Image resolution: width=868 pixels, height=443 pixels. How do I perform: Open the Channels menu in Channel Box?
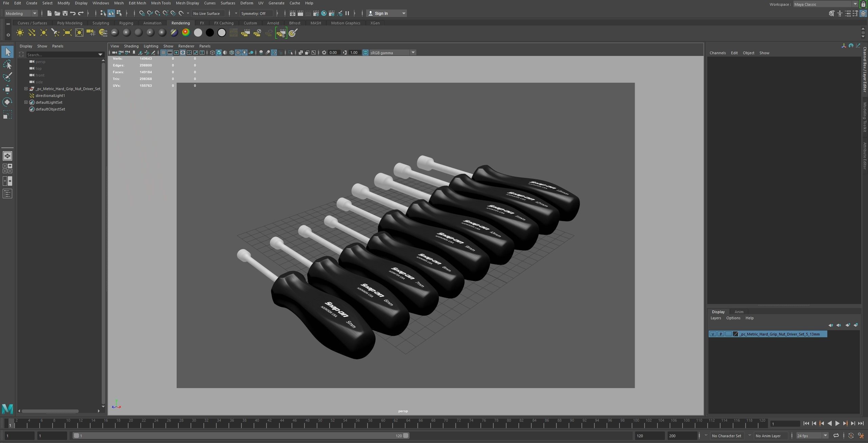717,53
